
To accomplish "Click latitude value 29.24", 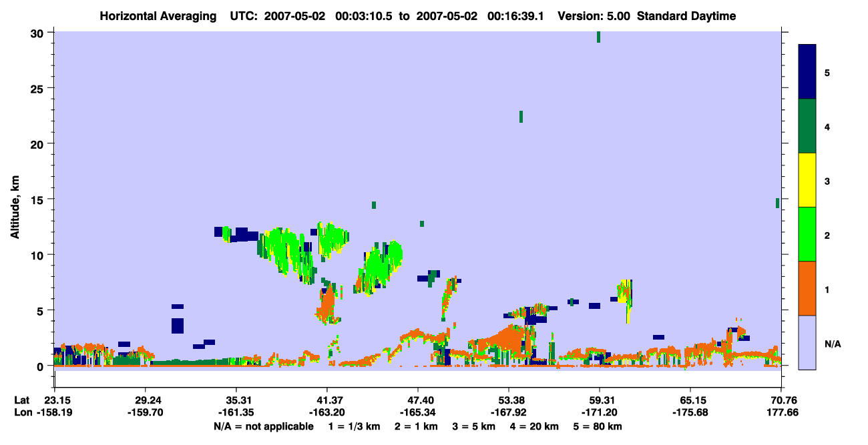I will point(146,400).
